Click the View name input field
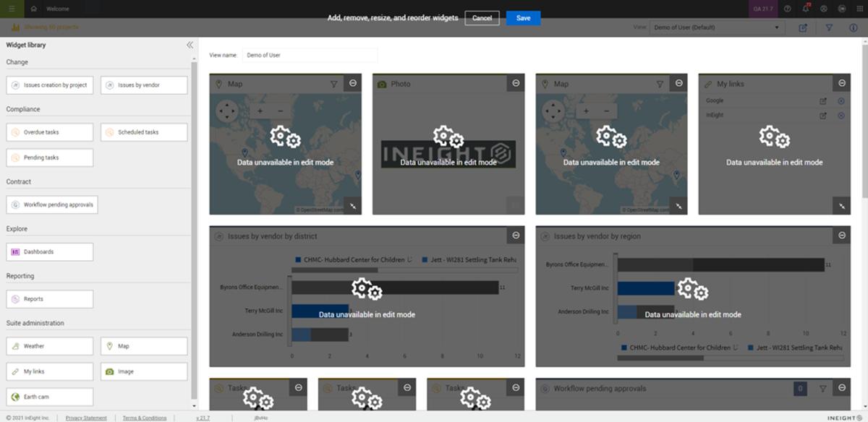Screen dimensions: 868x422 point(310,55)
